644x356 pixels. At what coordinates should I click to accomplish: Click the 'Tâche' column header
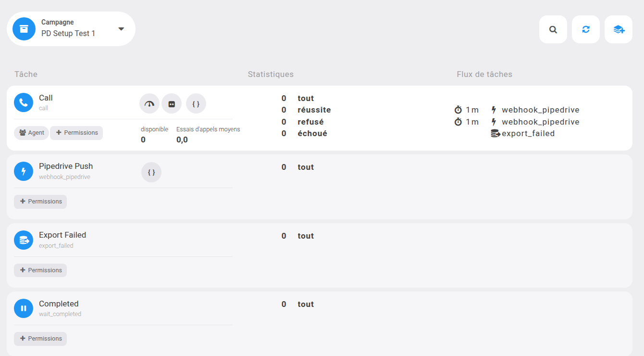[x=26, y=75]
